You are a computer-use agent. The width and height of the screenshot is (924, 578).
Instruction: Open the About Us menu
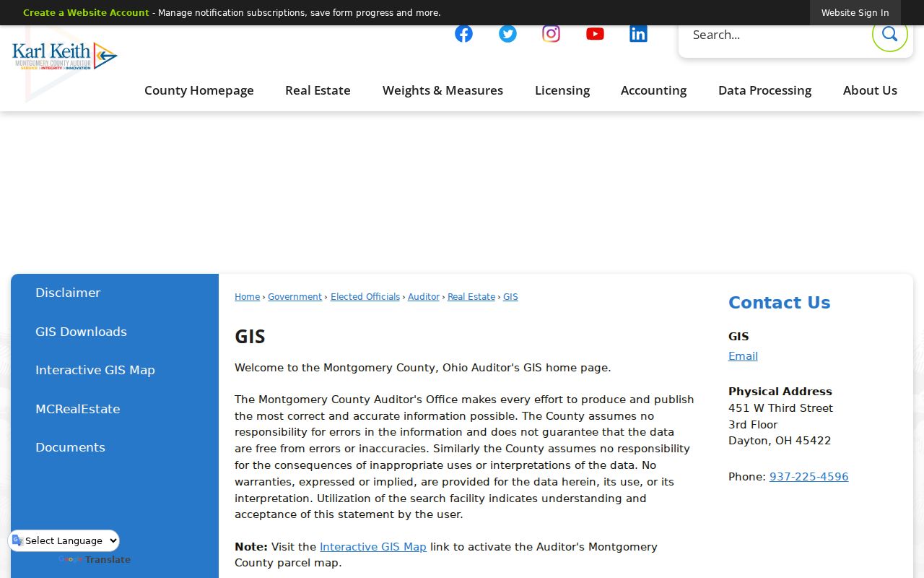point(870,90)
